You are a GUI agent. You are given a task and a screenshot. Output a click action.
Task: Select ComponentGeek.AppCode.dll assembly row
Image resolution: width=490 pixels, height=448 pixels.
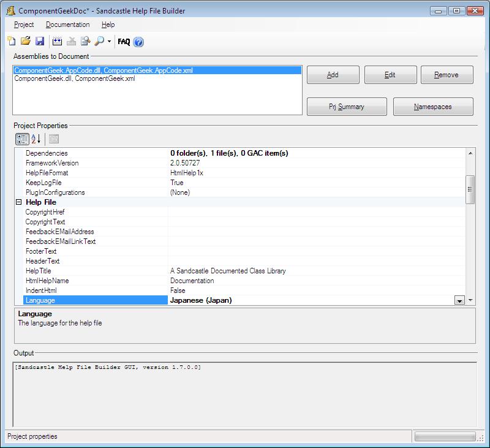pos(157,70)
